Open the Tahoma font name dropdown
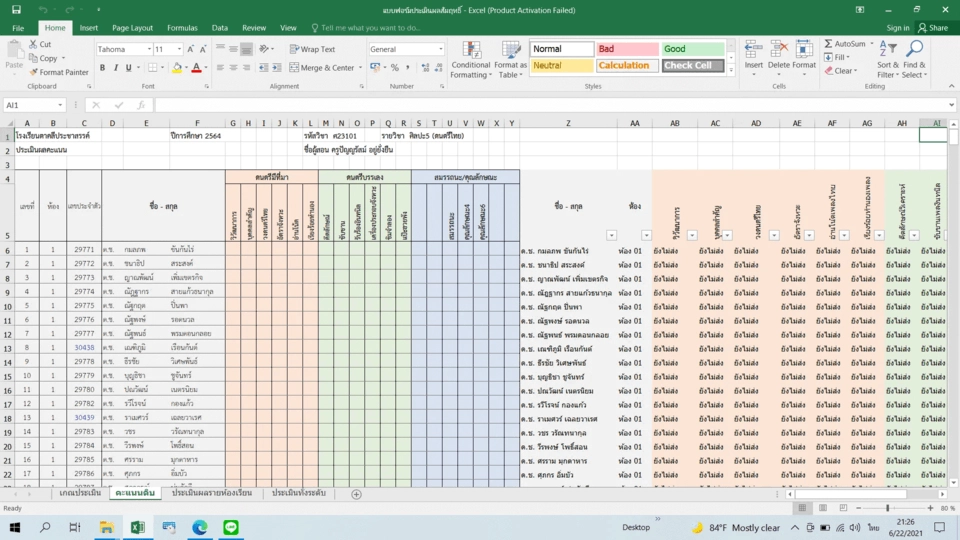Viewport: 960px width, 540px height. pos(146,49)
